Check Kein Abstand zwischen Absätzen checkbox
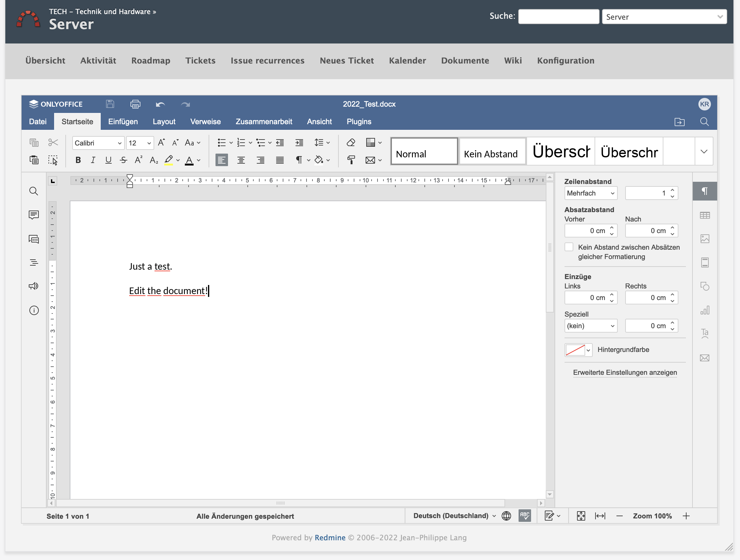The height and width of the screenshot is (560, 740). pos(569,247)
